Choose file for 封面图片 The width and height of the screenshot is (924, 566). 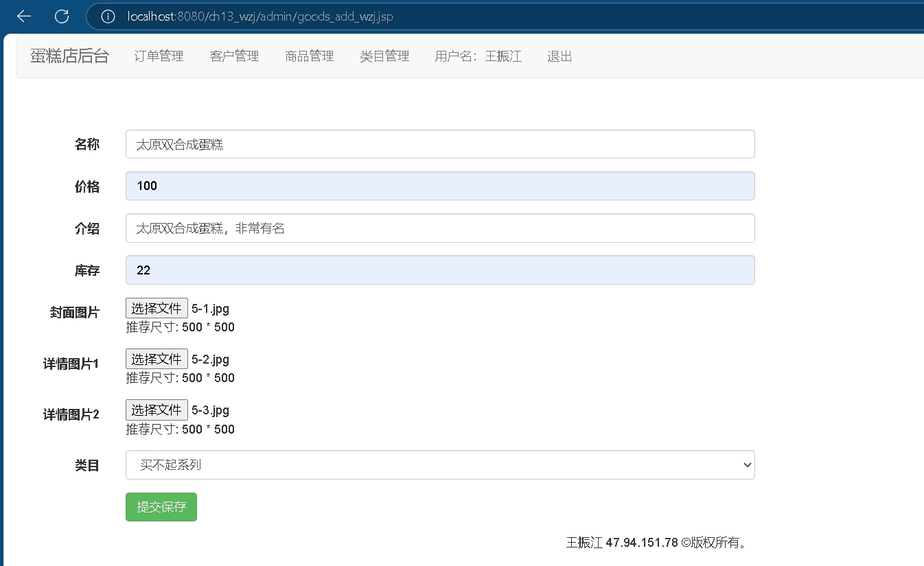pyautogui.click(x=157, y=308)
